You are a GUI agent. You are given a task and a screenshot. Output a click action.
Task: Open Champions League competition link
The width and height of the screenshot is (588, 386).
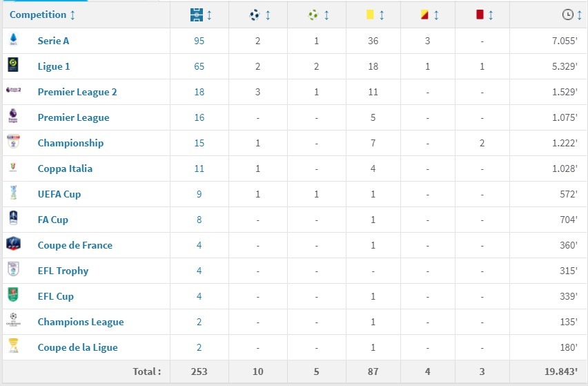point(81,322)
